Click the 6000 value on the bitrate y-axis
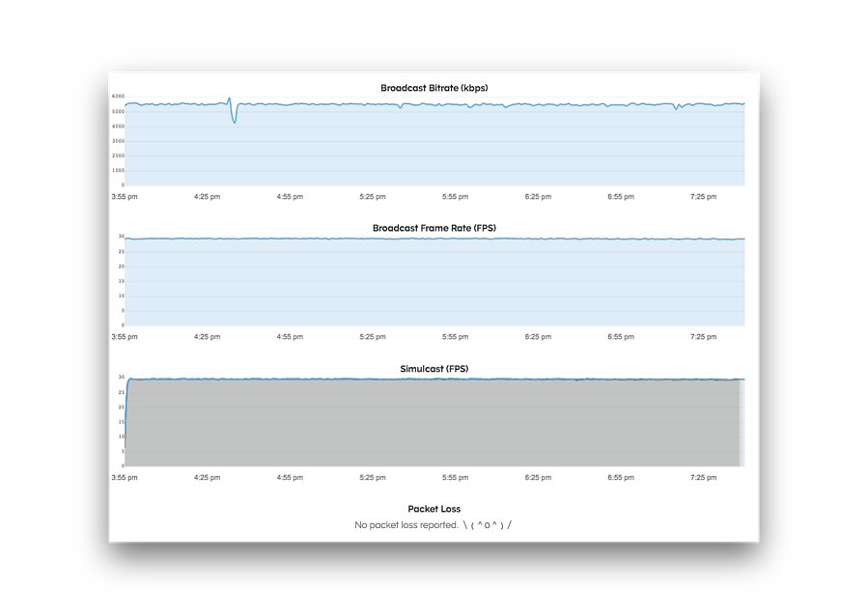Image resolution: width=868 pixels, height=615 pixels. tap(118, 96)
